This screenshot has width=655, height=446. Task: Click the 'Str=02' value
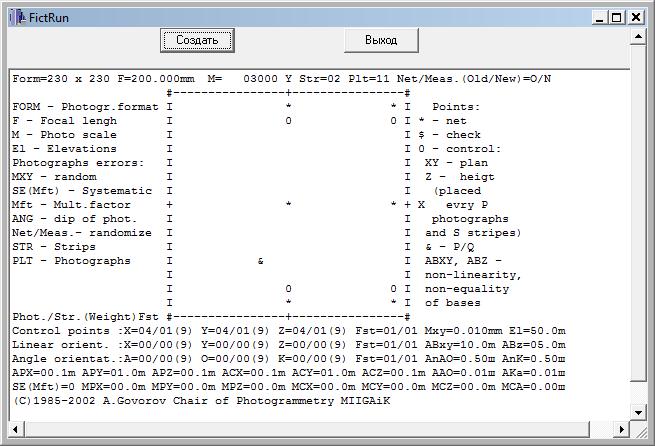pyautogui.click(x=320, y=79)
